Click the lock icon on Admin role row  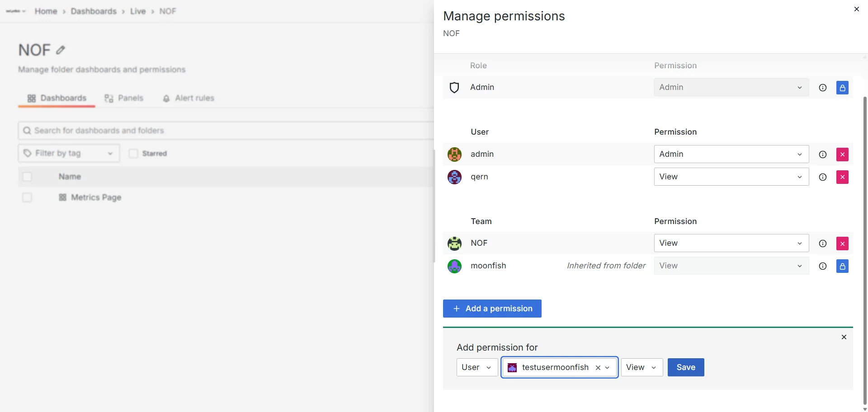click(x=842, y=87)
